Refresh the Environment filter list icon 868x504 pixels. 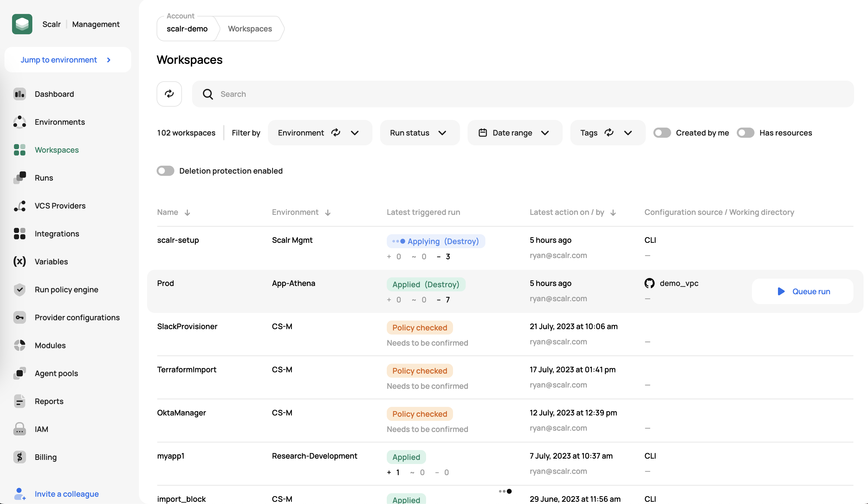(335, 133)
